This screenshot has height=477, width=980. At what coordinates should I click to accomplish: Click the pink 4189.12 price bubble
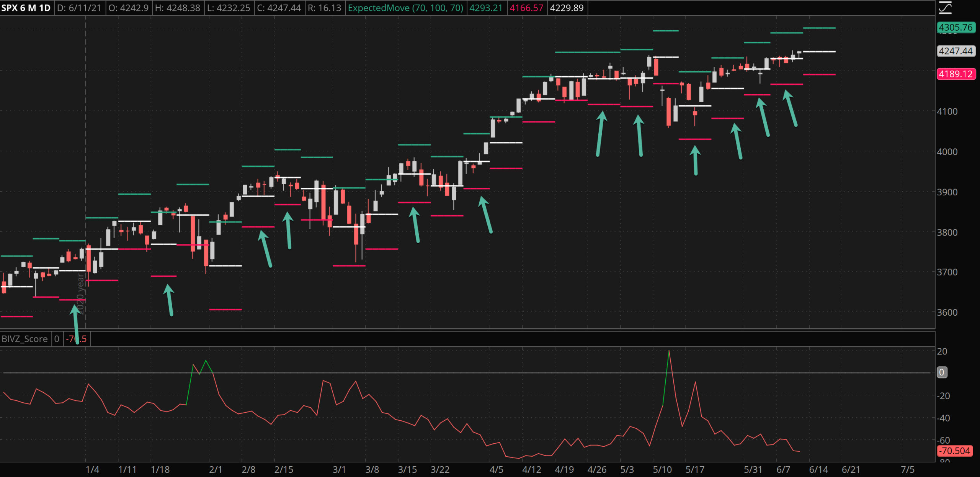tap(955, 74)
